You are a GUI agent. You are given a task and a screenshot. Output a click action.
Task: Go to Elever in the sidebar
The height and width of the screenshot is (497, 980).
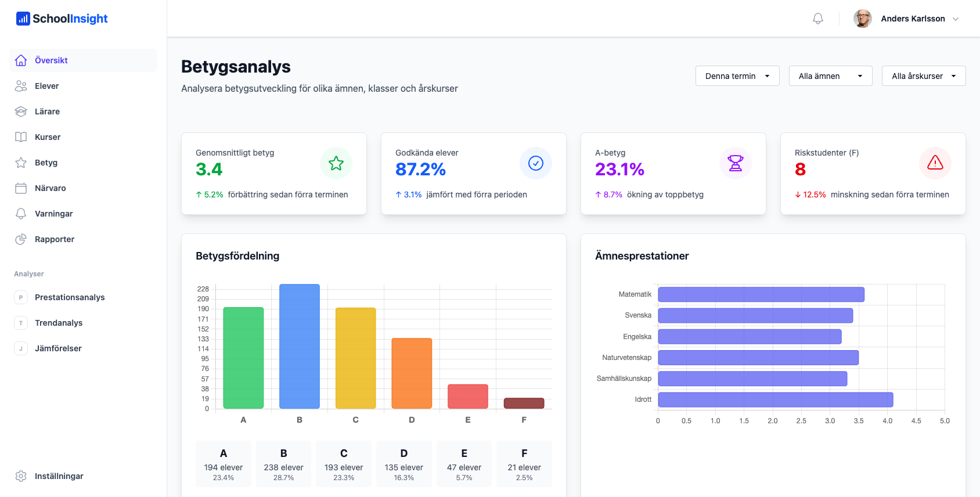click(46, 86)
